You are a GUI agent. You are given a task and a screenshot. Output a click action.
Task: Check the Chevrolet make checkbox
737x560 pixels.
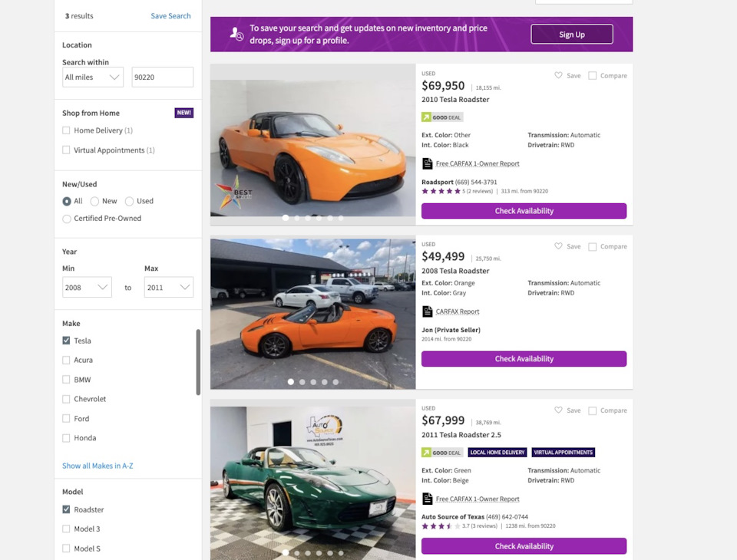tap(66, 399)
